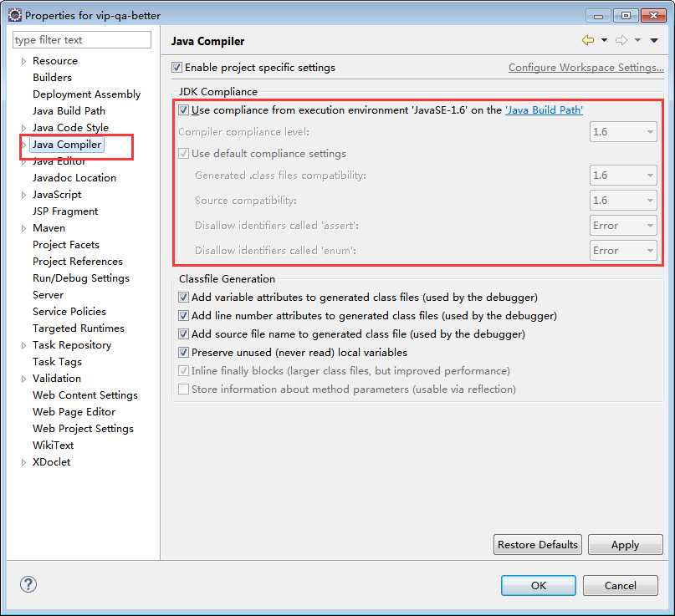Select Validation label in the tree
This screenshot has height=616, width=675.
coord(57,379)
